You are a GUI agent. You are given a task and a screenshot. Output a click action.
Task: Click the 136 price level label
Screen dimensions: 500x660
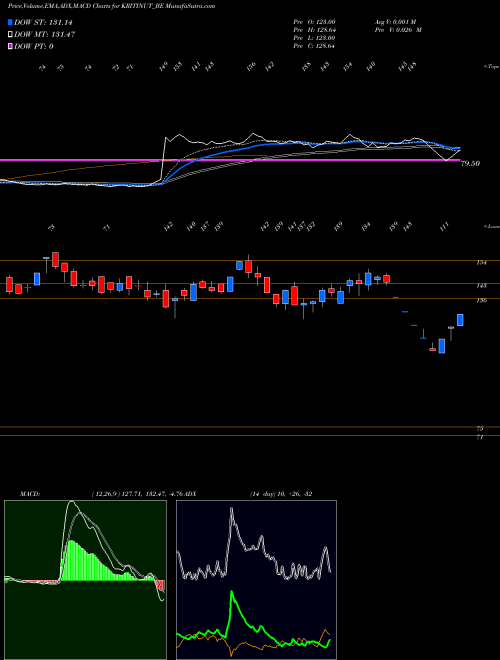pos(481,301)
